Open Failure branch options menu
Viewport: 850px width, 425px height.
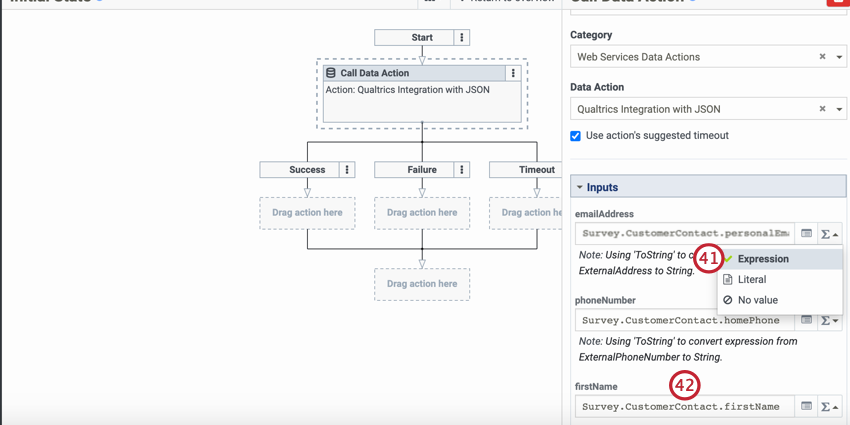click(x=462, y=170)
